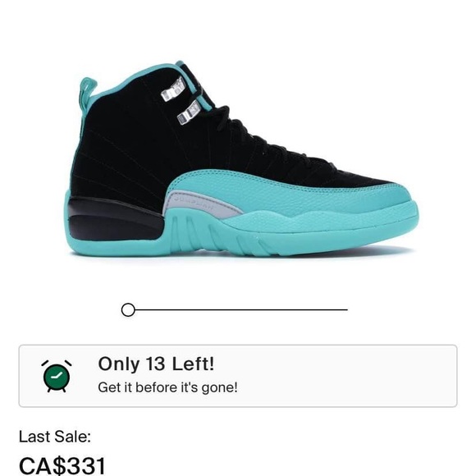Image resolution: width=476 pixels, height=476 pixels.
Task: Click the green alarm clock icon
Action: 57,376
